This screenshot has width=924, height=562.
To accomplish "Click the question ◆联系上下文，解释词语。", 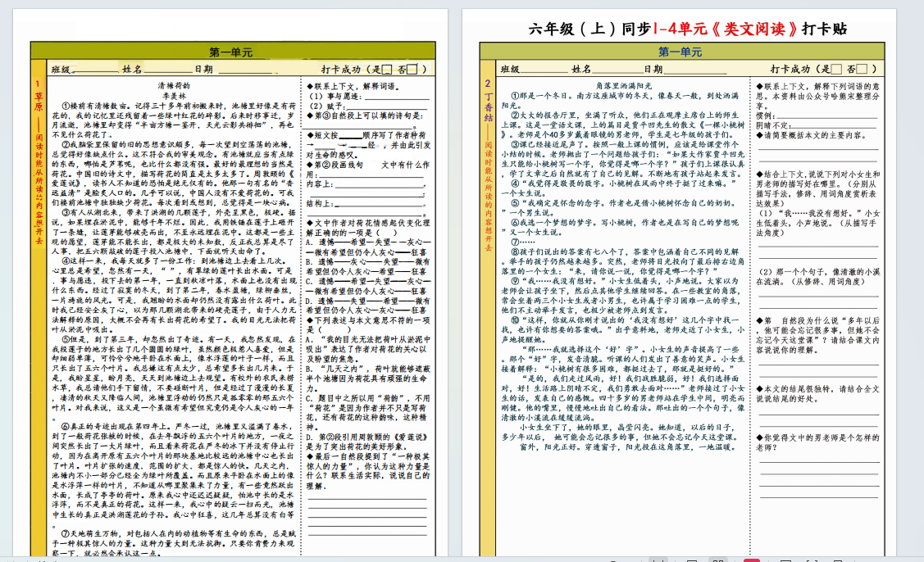I will (354, 86).
